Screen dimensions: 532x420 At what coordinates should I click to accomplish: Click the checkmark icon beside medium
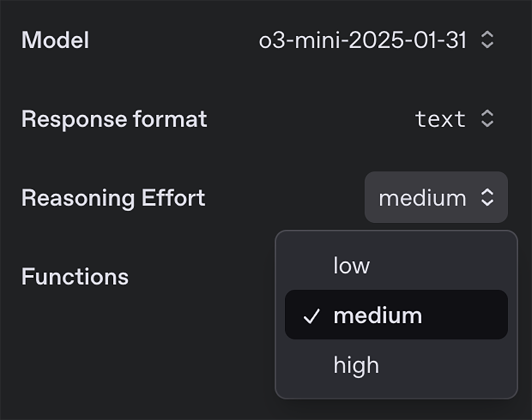coord(311,316)
